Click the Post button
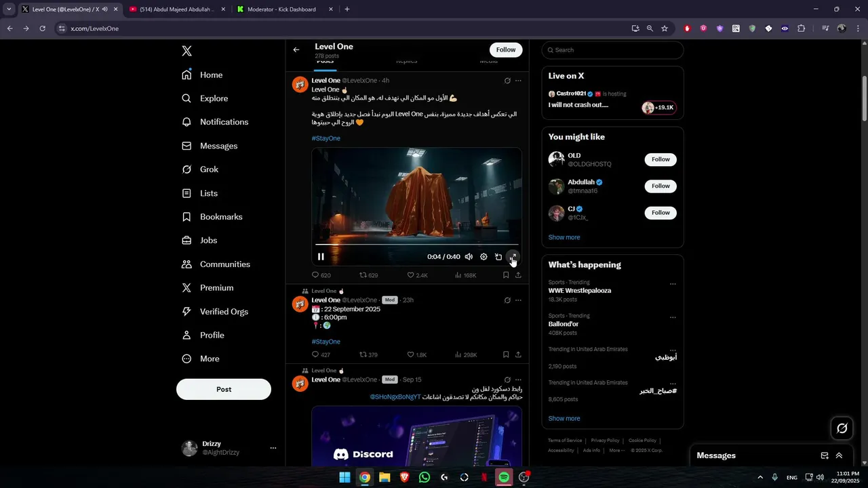868x488 pixels. (224, 389)
